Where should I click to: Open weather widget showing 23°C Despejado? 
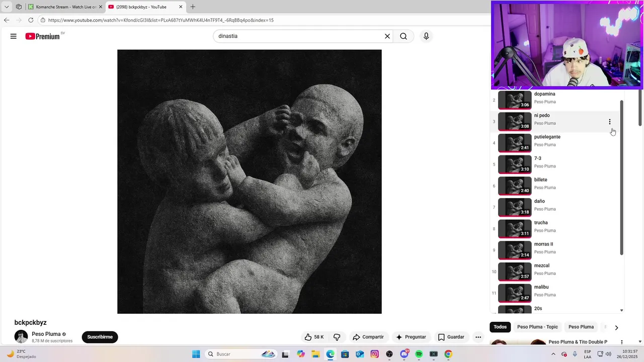coord(21,354)
